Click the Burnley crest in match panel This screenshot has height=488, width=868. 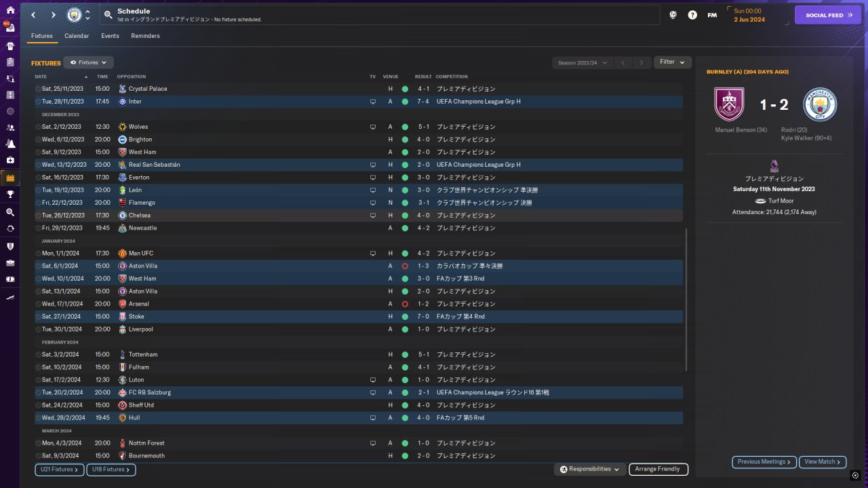pos(730,104)
